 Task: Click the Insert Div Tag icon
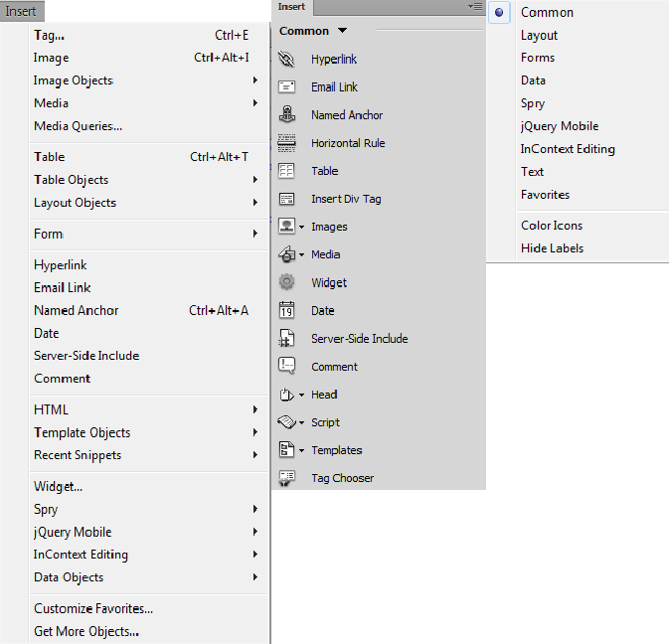pos(287,199)
